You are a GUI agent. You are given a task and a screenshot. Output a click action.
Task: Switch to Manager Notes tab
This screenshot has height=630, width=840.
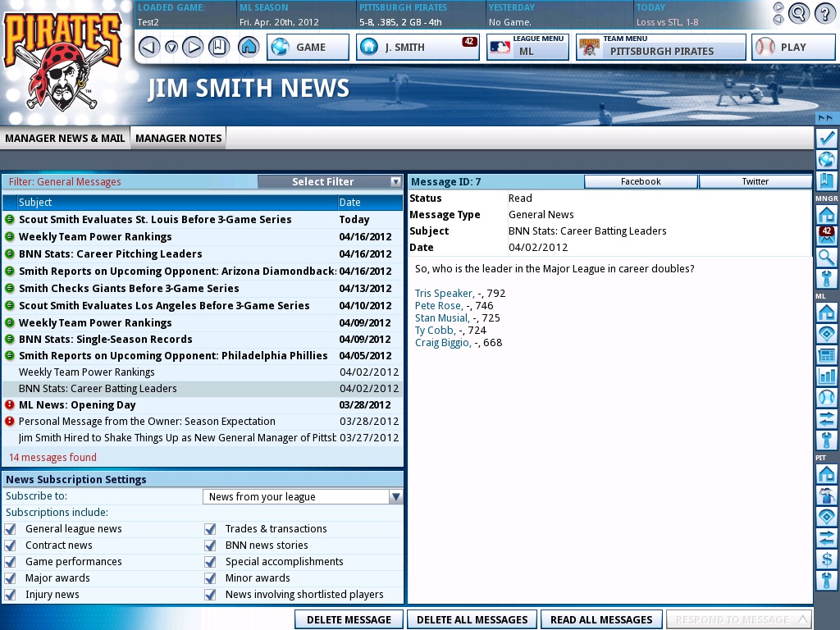point(178,138)
